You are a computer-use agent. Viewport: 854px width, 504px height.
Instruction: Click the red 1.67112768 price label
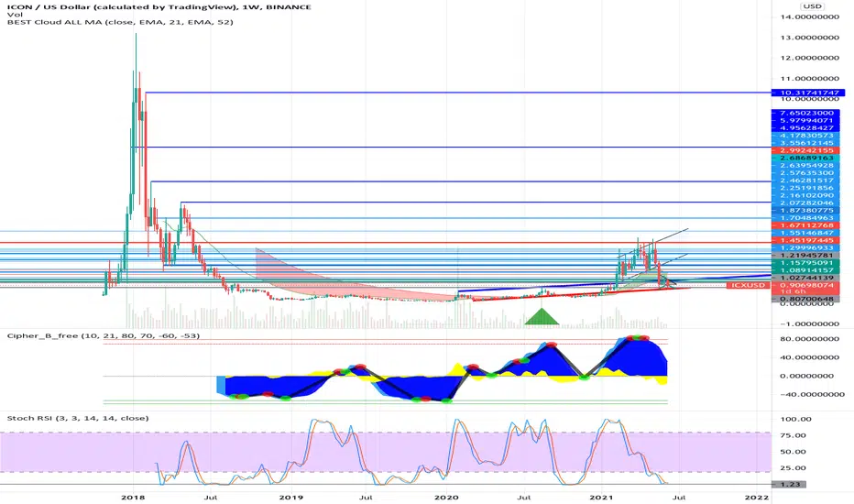click(x=805, y=225)
